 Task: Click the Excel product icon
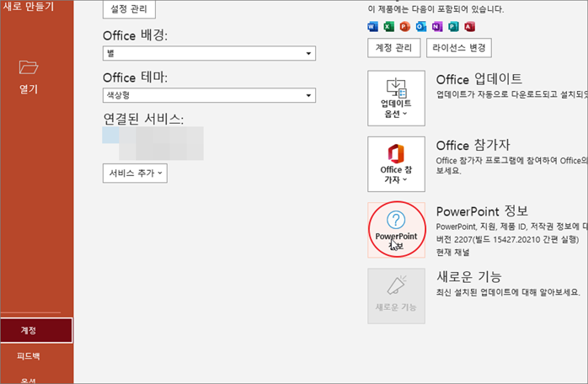389,27
